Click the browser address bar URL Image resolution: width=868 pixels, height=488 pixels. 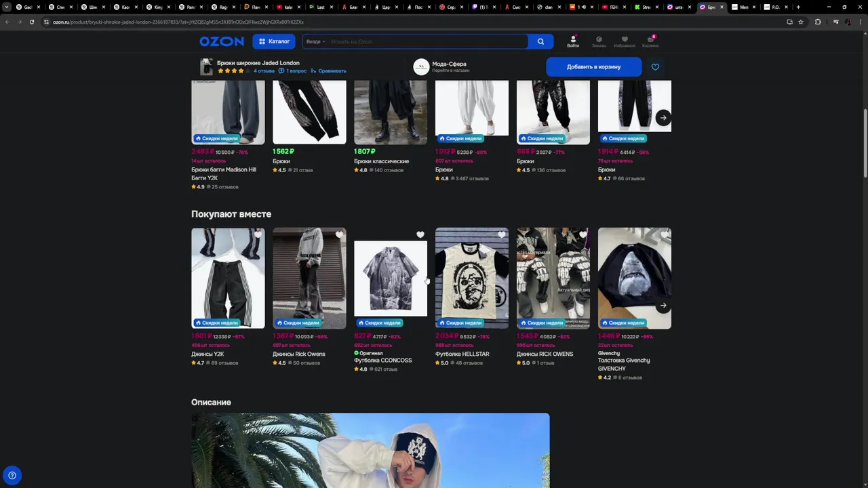point(178,22)
